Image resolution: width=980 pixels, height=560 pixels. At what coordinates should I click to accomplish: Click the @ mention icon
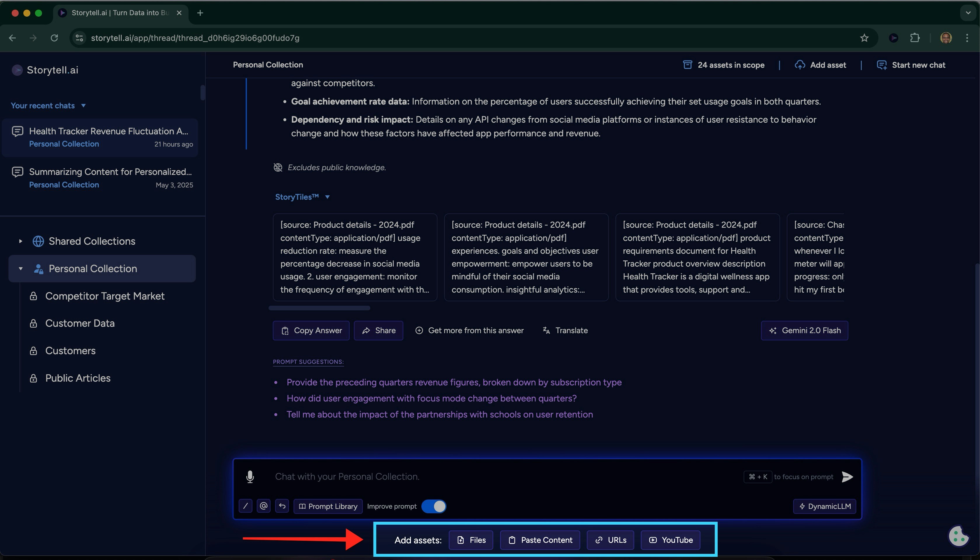coord(264,506)
